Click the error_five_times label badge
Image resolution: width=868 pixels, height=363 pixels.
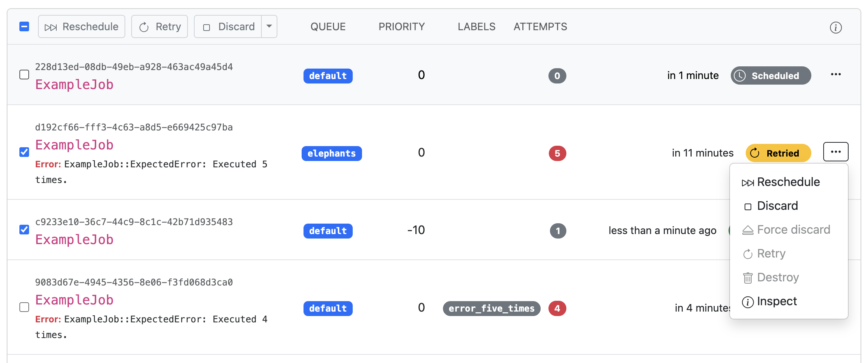pos(491,308)
